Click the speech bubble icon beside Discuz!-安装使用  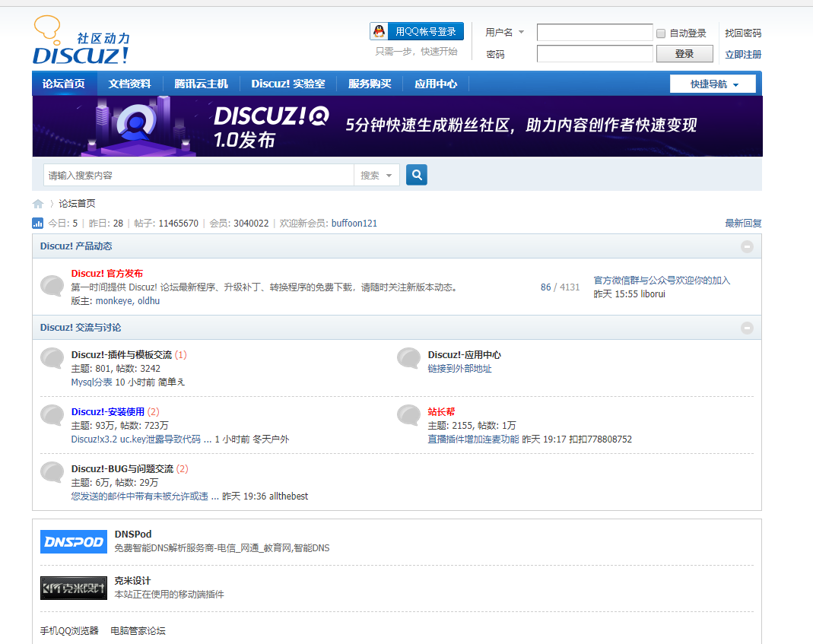coord(52,415)
